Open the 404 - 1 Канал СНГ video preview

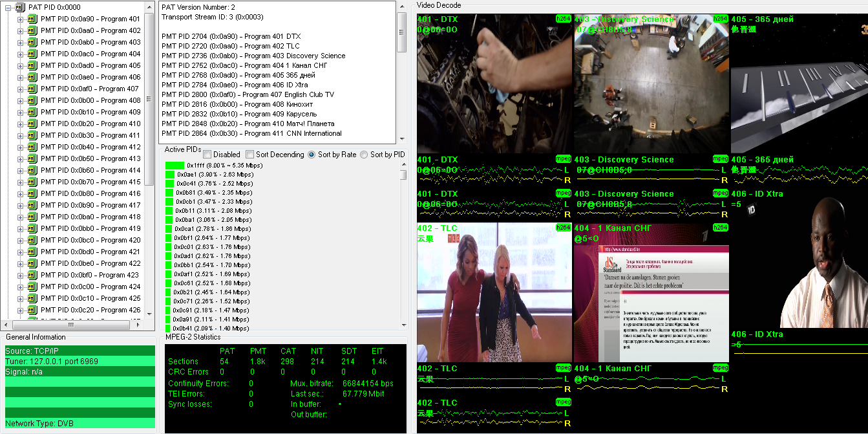(651, 292)
